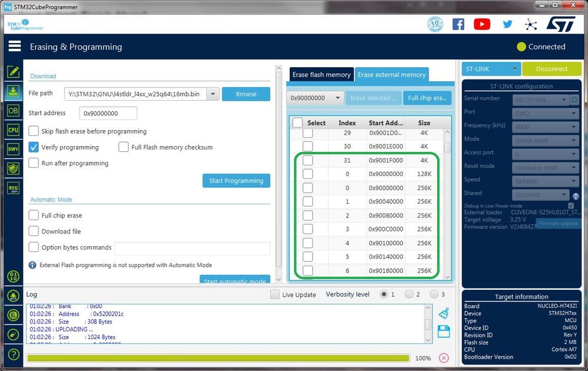Check Download file option
Image resolution: width=588 pixels, height=371 pixels.
coord(34,231)
